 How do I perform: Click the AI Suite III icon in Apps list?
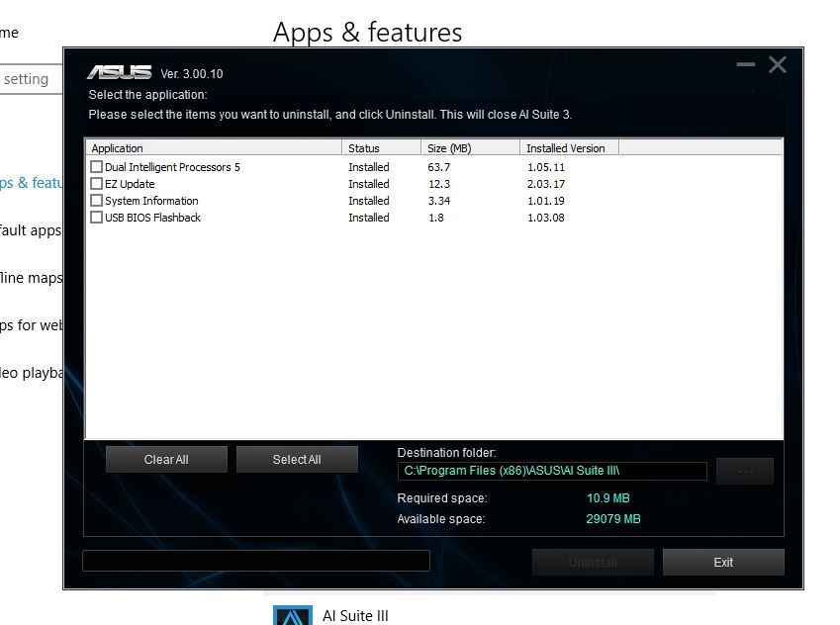(x=293, y=615)
